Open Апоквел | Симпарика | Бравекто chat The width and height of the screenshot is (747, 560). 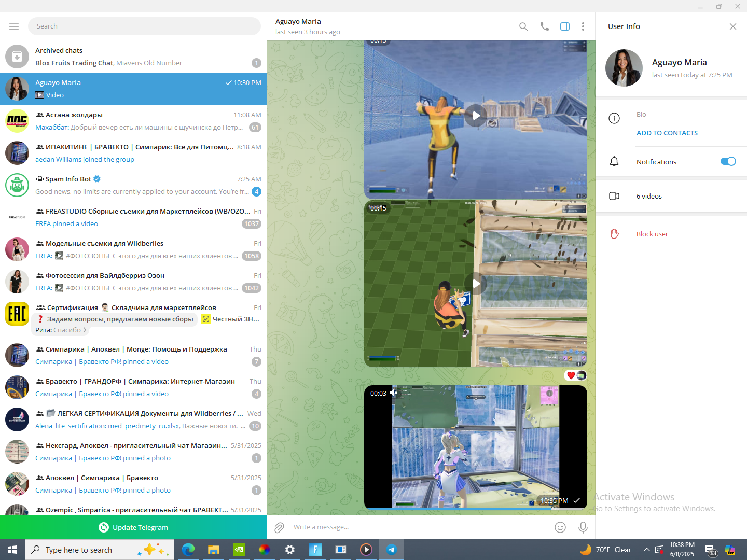coord(133,484)
